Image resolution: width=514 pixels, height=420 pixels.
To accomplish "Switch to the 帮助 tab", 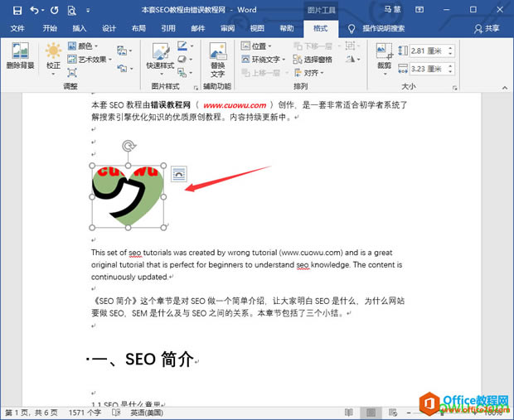I will tap(287, 28).
